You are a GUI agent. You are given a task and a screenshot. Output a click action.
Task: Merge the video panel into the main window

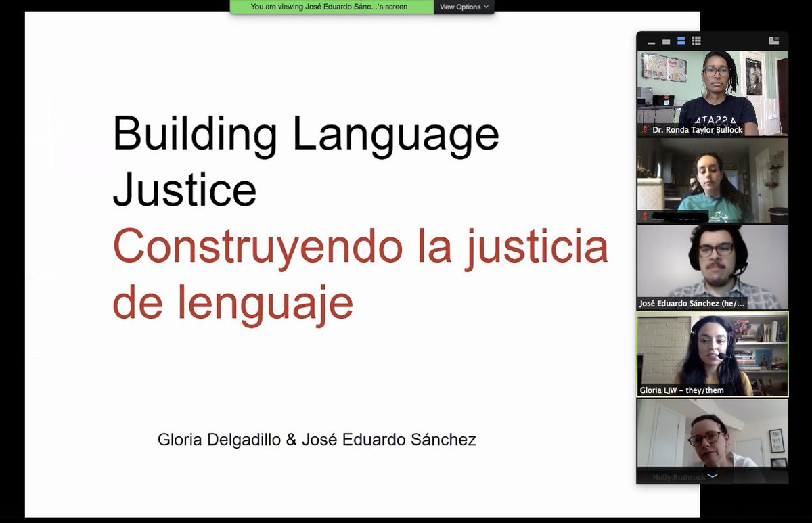pos(773,41)
